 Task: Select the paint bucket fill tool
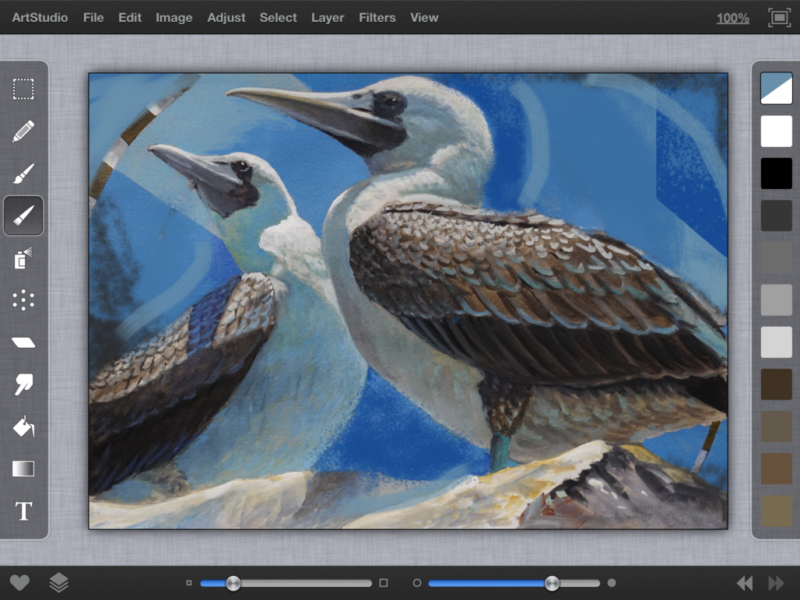pyautogui.click(x=23, y=427)
